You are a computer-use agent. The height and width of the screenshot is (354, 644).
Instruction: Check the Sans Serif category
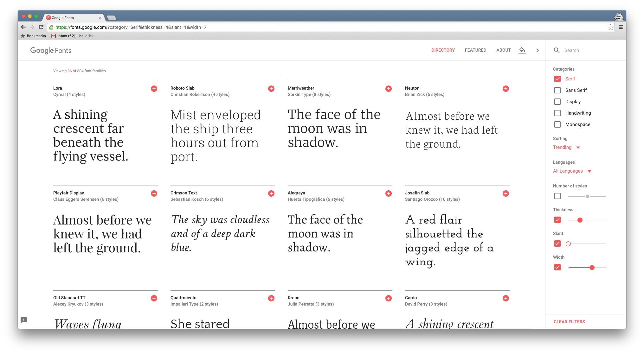557,90
